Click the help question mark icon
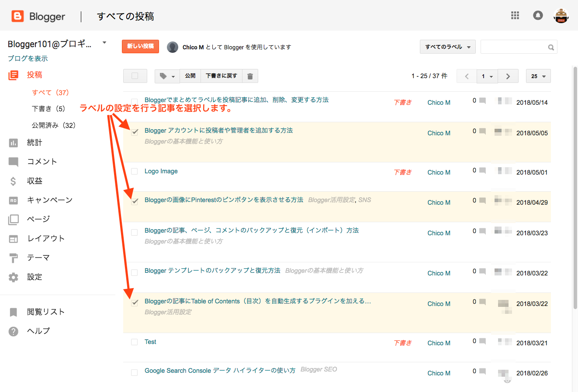This screenshot has height=392, width=578. tap(14, 331)
